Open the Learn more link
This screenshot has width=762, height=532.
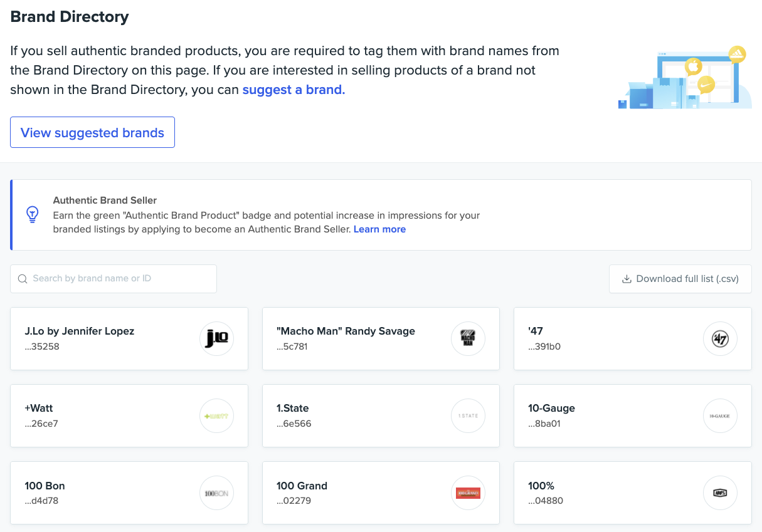tap(379, 229)
